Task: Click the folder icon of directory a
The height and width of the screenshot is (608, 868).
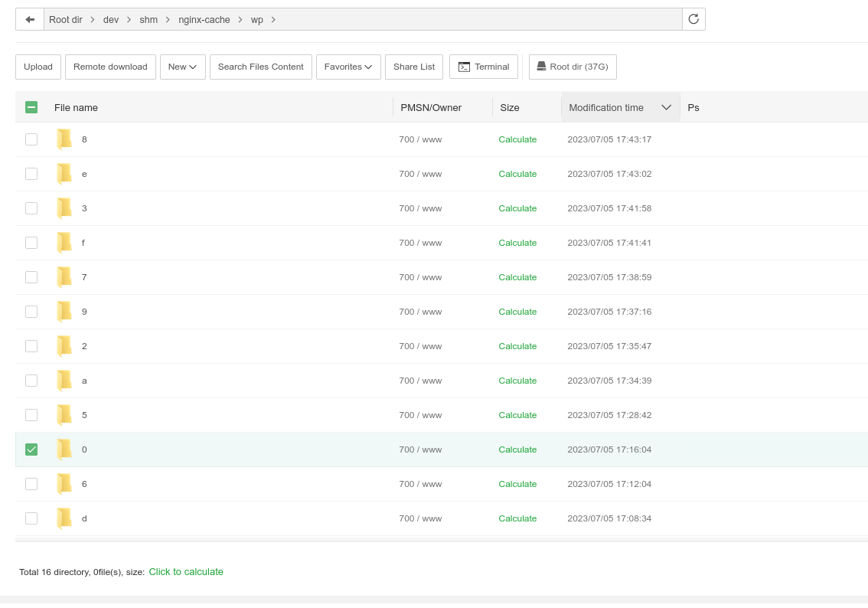Action: tap(64, 381)
